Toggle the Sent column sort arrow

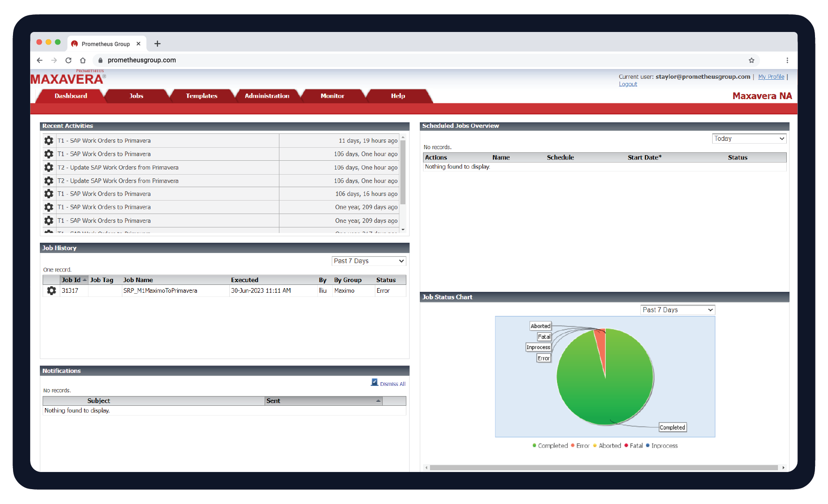pos(378,401)
